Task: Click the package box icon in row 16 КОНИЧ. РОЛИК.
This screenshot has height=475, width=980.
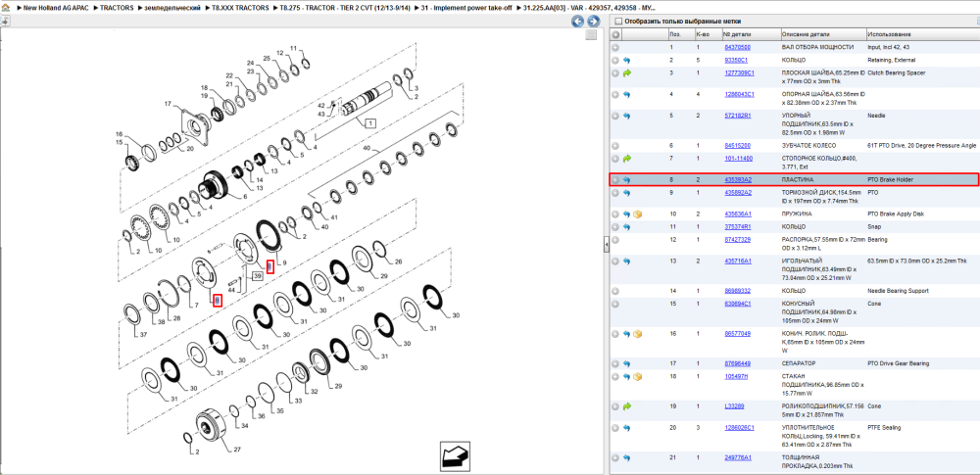Action: [638, 334]
